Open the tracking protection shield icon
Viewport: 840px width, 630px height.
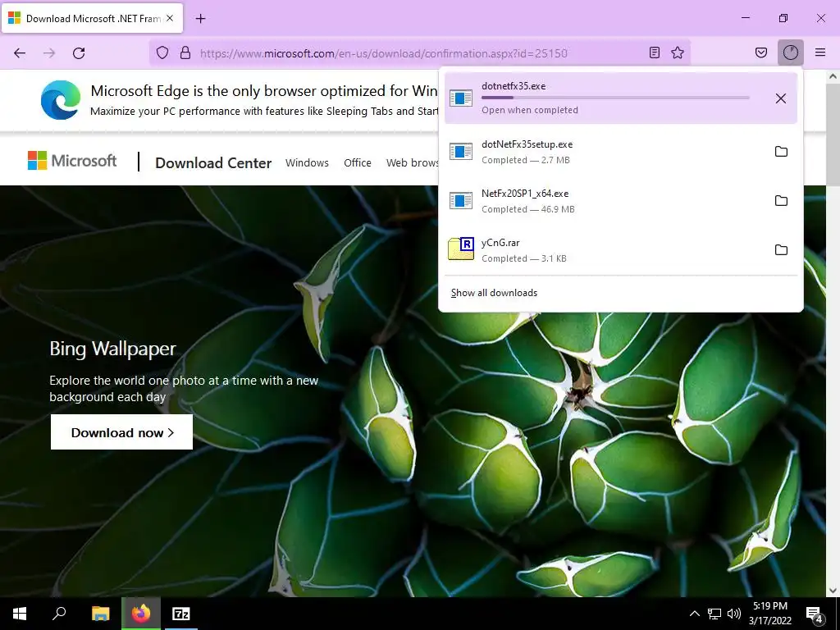click(162, 52)
